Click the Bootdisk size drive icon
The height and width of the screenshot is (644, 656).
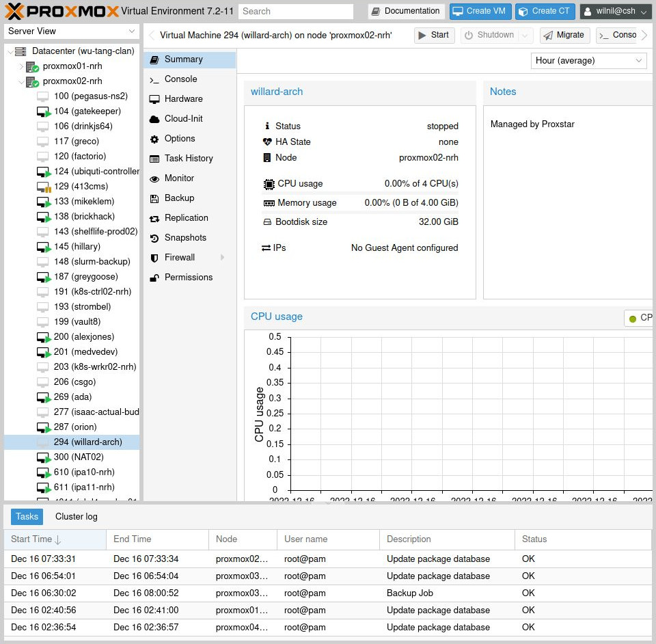pyautogui.click(x=267, y=222)
